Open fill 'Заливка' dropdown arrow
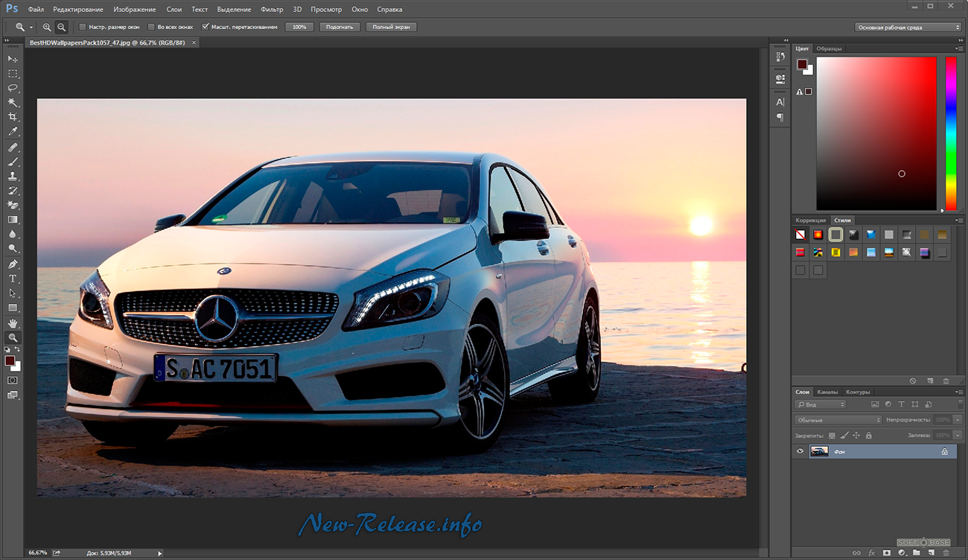Viewport: 968px width, 560px height. [958, 436]
